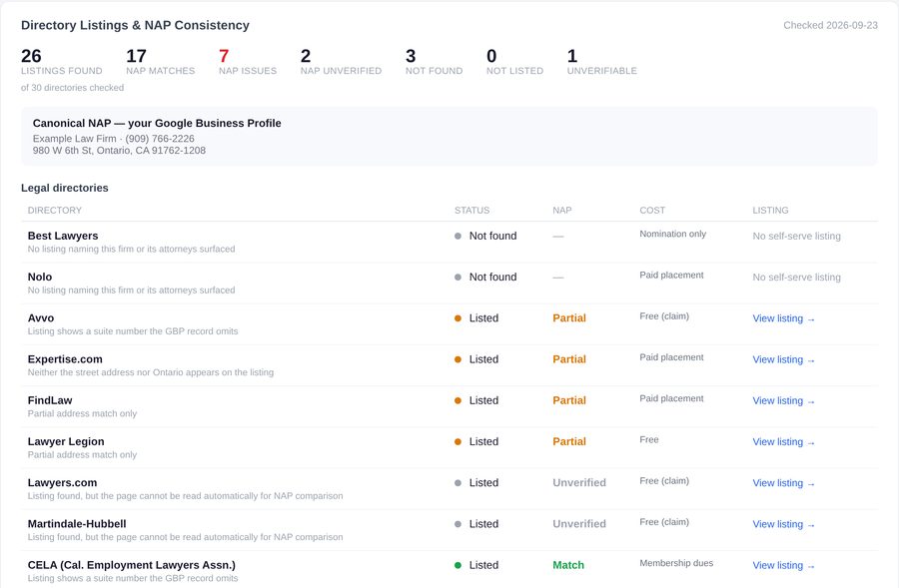Viewport: 899px width, 588px height.
Task: Click the 0 Not Listed statistic
Action: (x=514, y=61)
